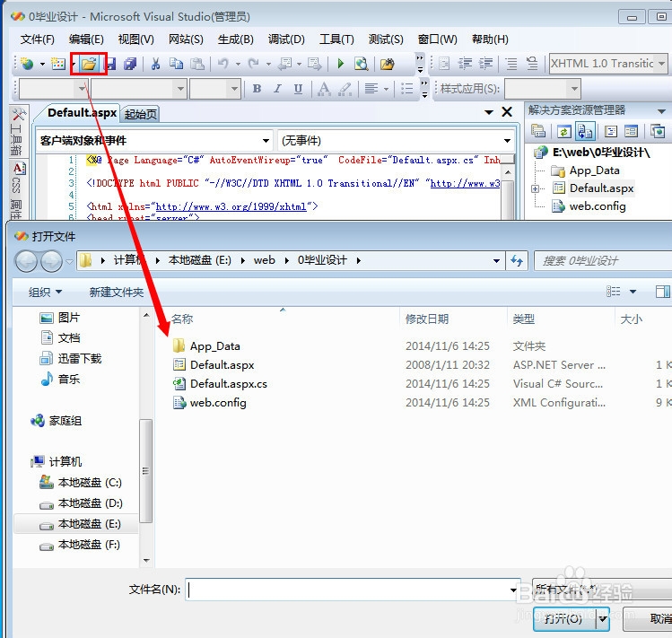This screenshot has height=638, width=672.
Task: Open the XHTML 1.0 Transitional schema dropdown
Action: click(662, 64)
